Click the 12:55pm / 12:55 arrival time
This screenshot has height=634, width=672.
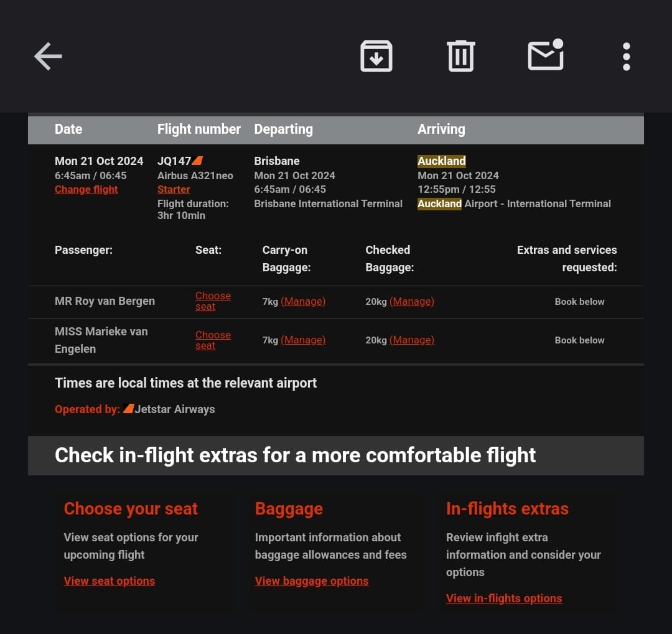(457, 190)
